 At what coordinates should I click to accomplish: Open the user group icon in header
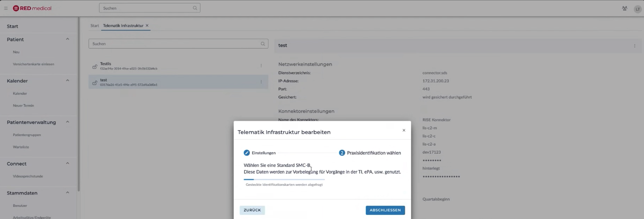pyautogui.click(x=625, y=9)
